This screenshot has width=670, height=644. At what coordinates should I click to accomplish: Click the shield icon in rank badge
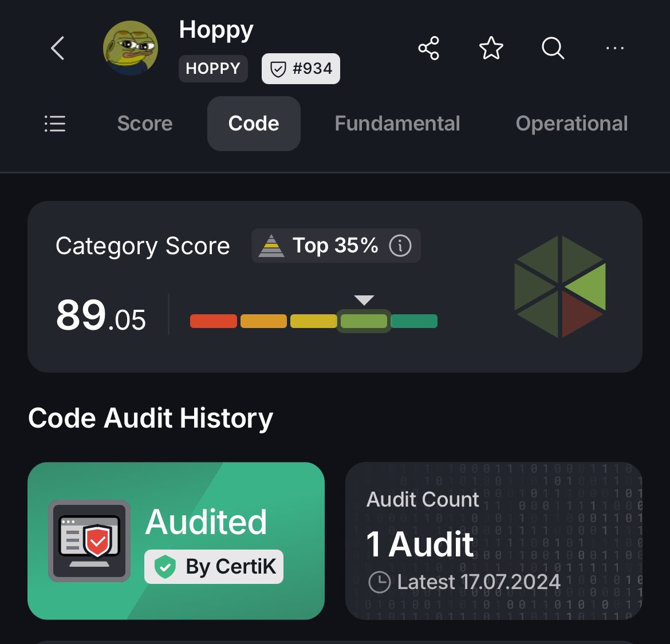tap(278, 69)
